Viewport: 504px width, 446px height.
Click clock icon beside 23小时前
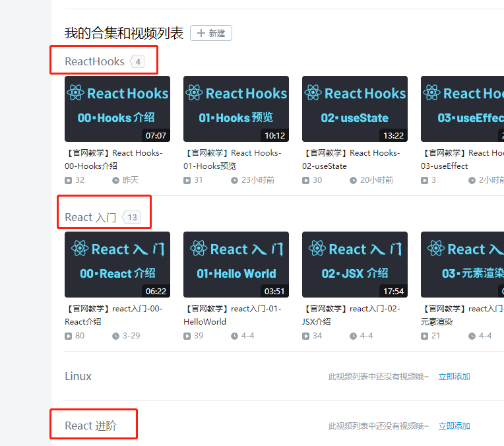[234, 180]
